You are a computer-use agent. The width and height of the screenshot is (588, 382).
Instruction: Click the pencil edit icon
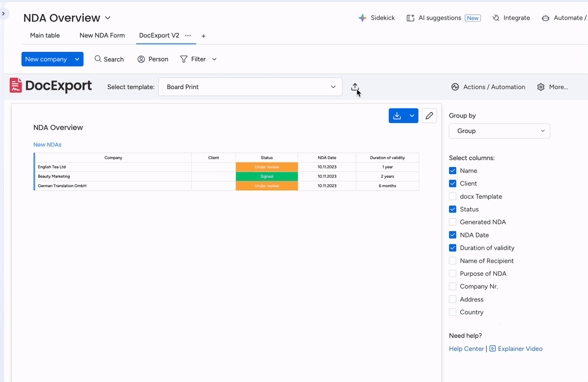pyautogui.click(x=429, y=116)
